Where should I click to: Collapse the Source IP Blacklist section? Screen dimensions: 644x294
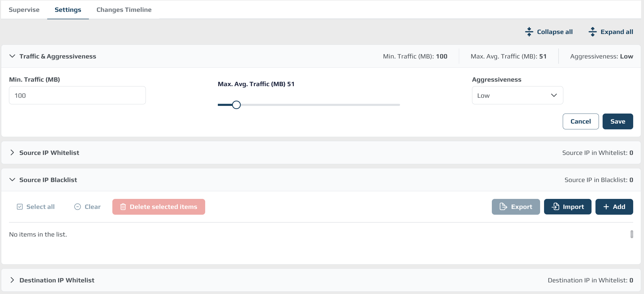pyautogui.click(x=12, y=180)
